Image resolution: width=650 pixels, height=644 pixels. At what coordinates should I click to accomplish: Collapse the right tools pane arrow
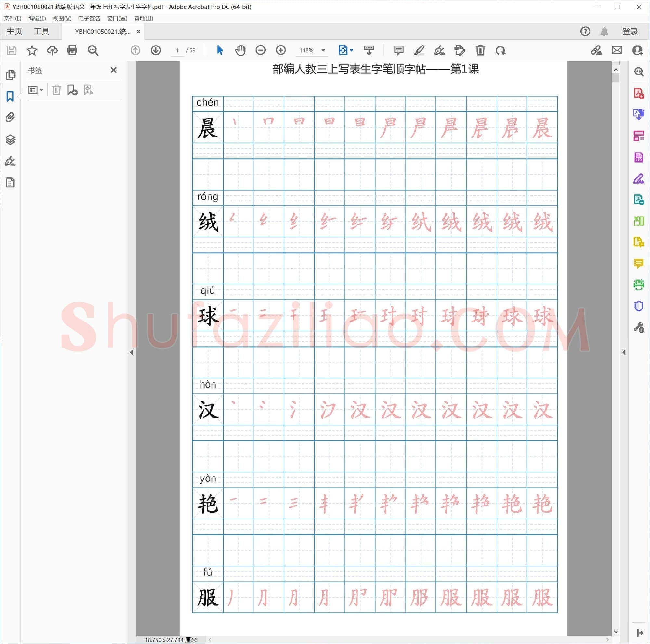pos(624,352)
